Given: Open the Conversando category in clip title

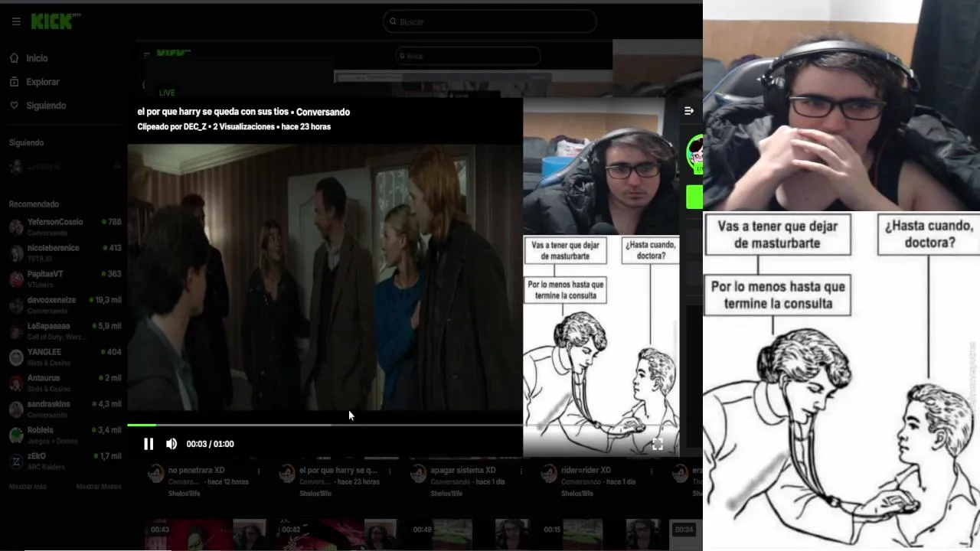Looking at the screenshot, I should tap(323, 112).
